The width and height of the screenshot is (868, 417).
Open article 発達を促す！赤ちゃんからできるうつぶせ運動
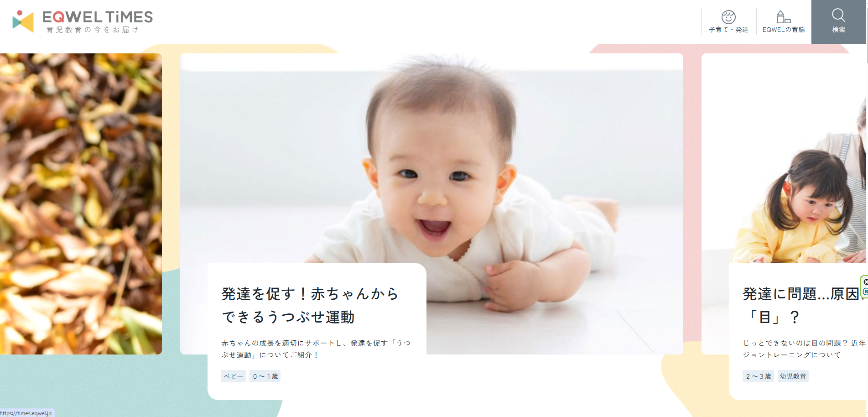310,305
